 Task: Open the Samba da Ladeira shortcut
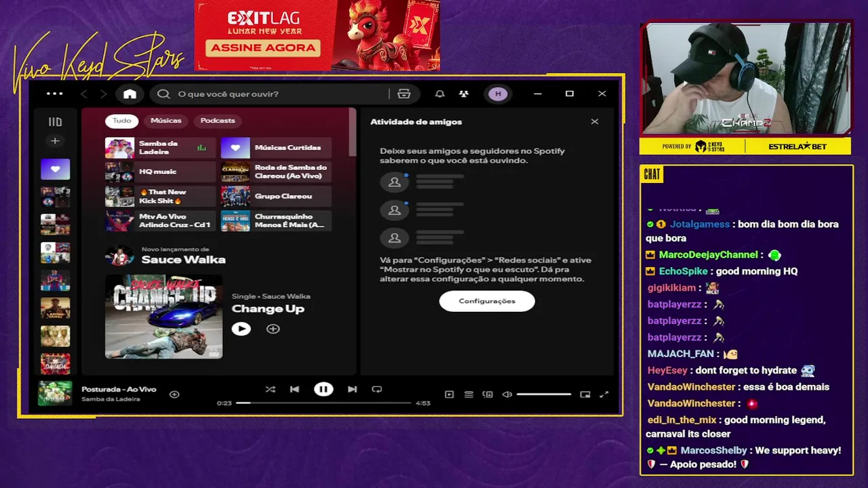160,148
